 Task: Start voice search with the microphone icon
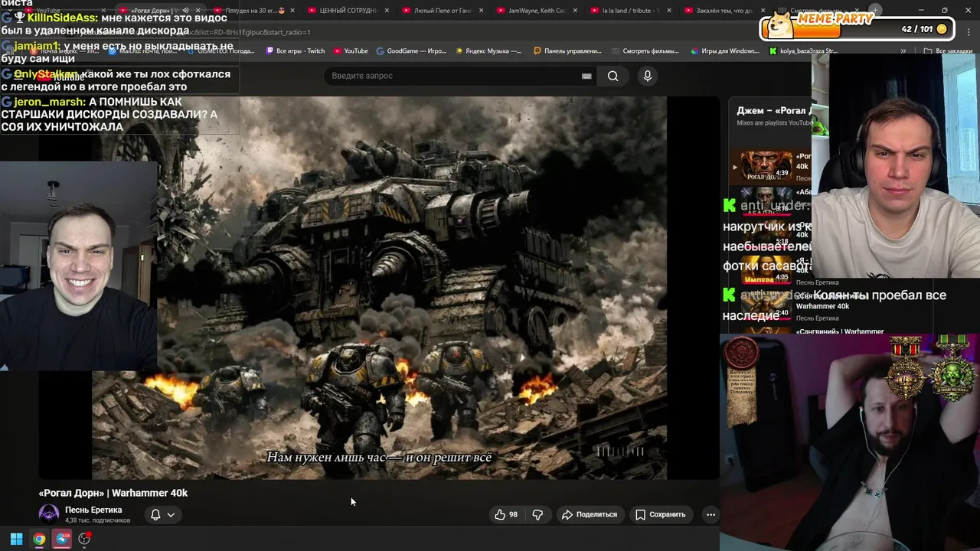click(647, 76)
